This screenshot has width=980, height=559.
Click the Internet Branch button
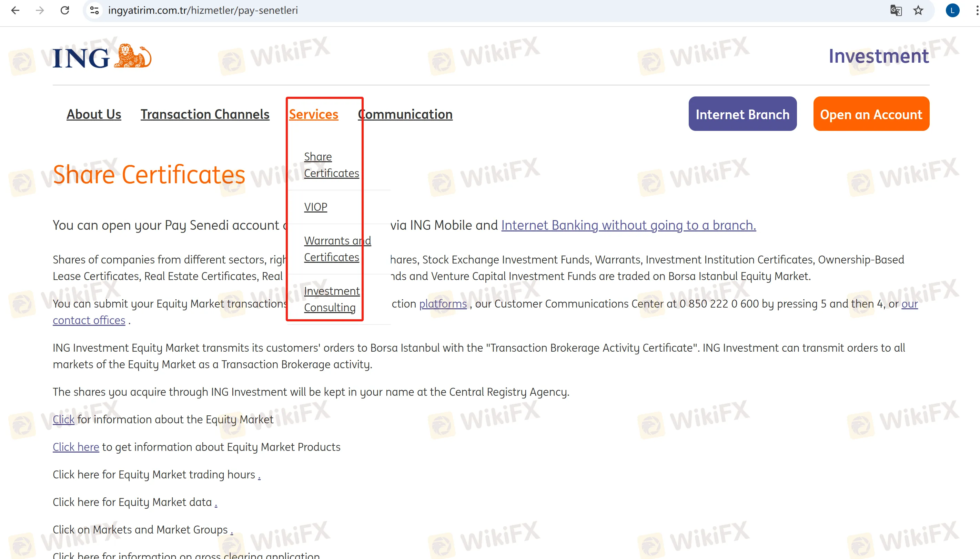click(x=742, y=114)
